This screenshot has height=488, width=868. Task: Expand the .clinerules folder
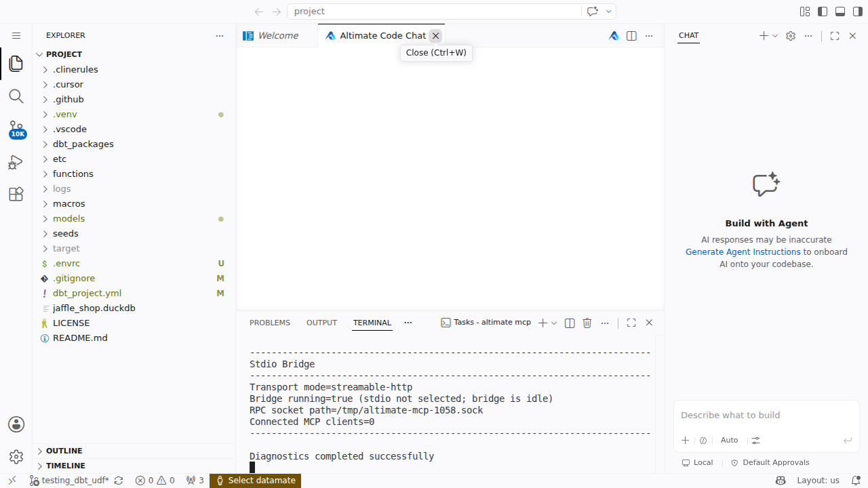134,69
